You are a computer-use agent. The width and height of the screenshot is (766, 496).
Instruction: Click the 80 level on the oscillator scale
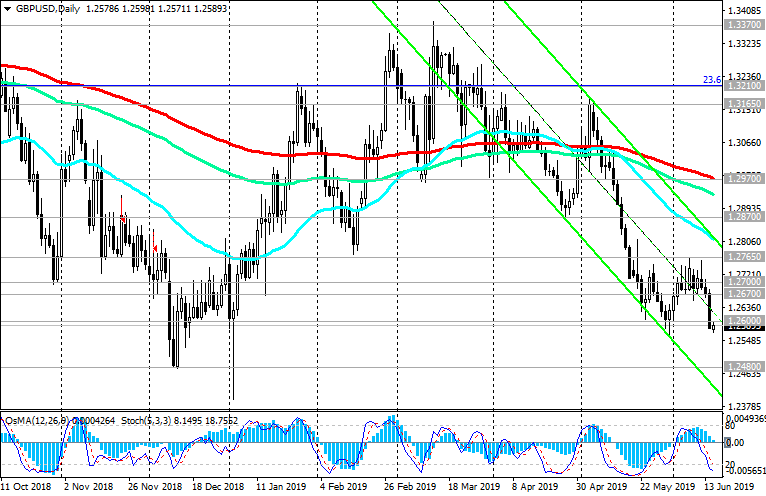pyautogui.click(x=731, y=426)
